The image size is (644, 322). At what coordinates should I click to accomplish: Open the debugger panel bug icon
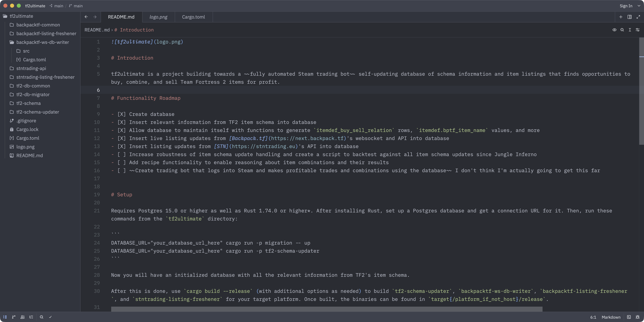[638, 317]
